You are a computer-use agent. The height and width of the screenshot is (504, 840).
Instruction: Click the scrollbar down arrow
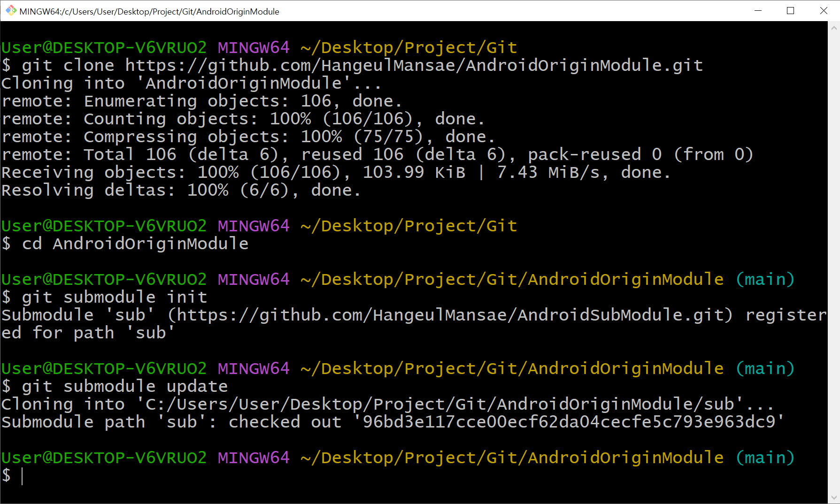[x=834, y=498]
